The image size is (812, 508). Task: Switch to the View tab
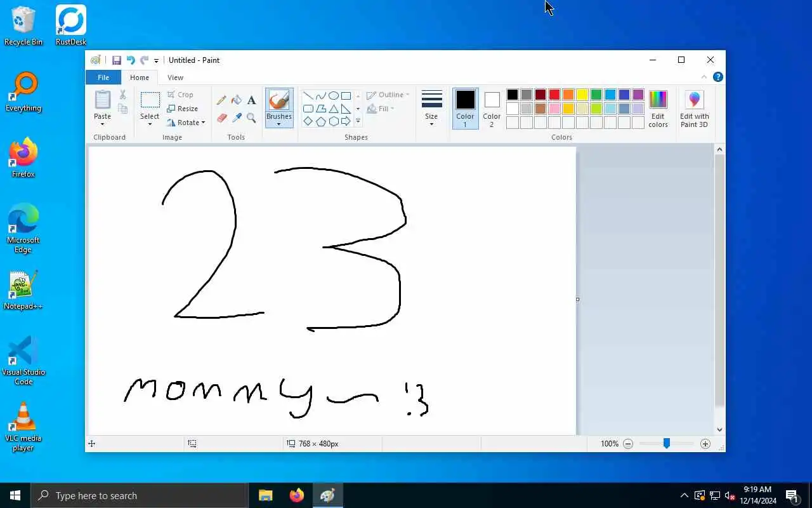tap(175, 77)
